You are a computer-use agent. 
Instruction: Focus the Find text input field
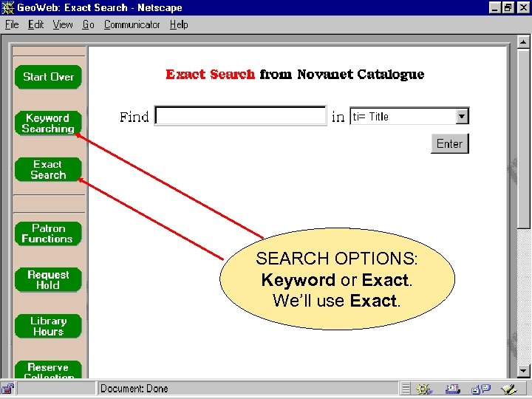[241, 116]
